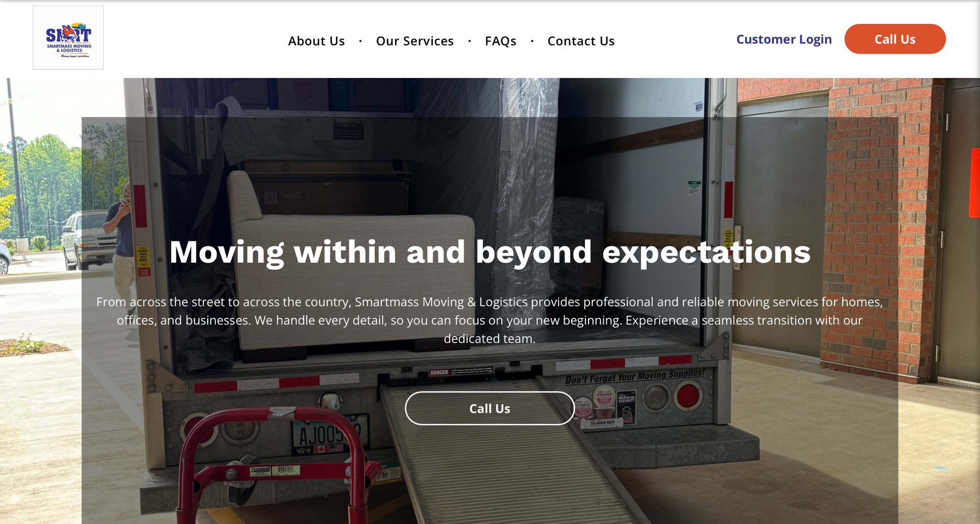Viewport: 980px width, 524px height.
Task: Go to Our Services in navigation
Action: point(415,41)
